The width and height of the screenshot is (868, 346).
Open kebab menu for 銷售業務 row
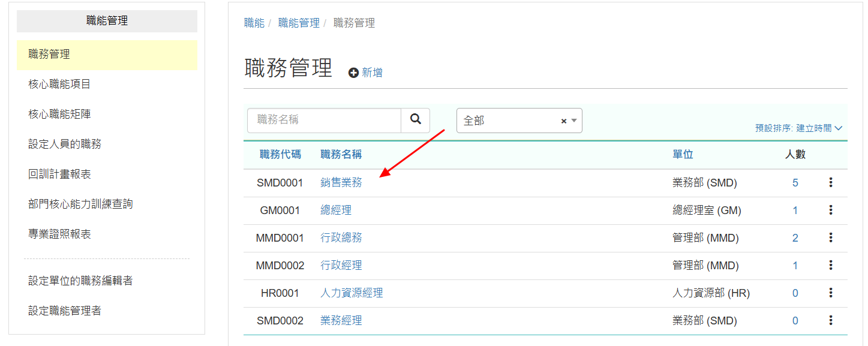tap(831, 182)
